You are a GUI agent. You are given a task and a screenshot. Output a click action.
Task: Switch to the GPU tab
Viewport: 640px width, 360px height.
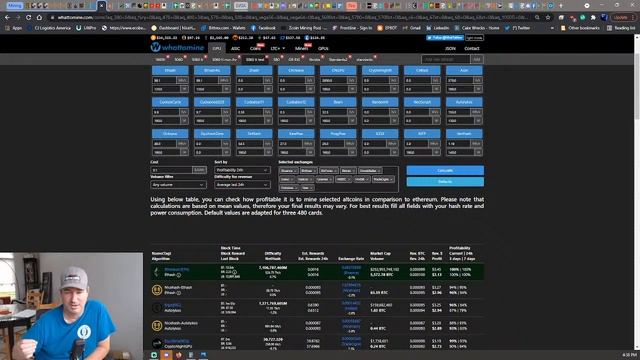point(216,49)
